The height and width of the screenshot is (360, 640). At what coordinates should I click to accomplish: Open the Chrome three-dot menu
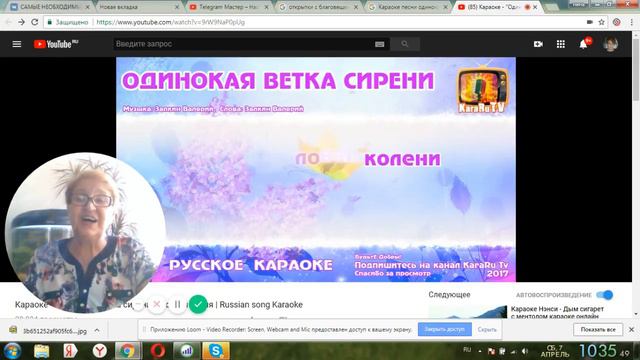pos(632,22)
